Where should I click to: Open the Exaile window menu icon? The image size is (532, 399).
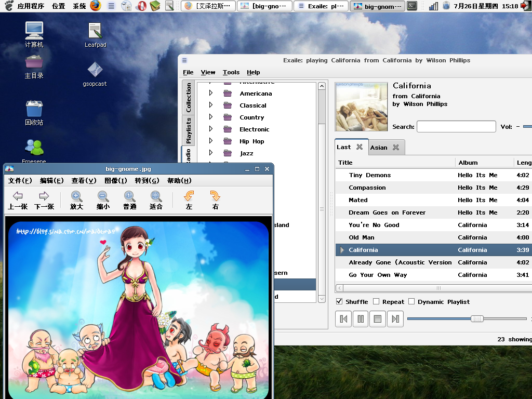(x=184, y=60)
